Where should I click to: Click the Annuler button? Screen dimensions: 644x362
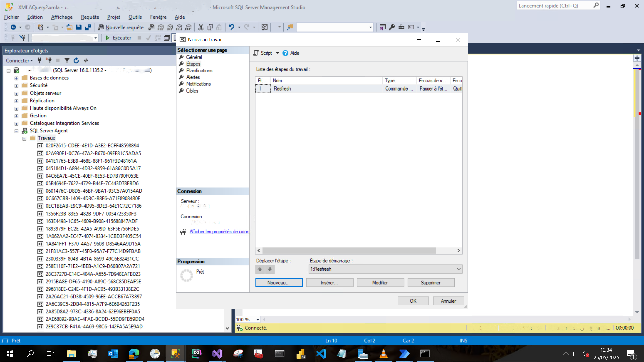tap(448, 301)
